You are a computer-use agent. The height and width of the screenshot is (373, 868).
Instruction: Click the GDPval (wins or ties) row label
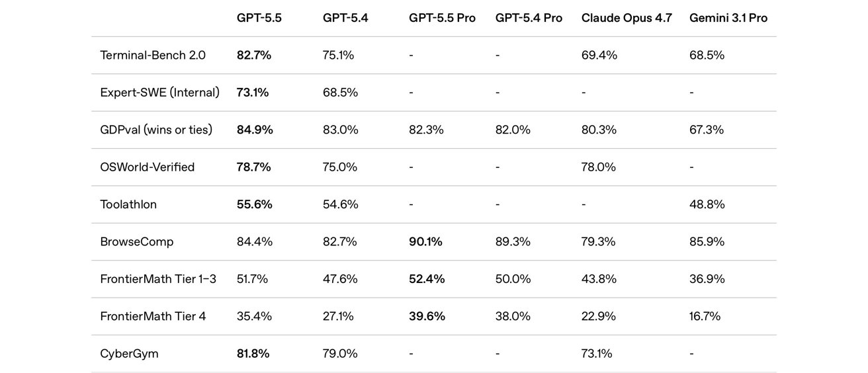(156, 130)
